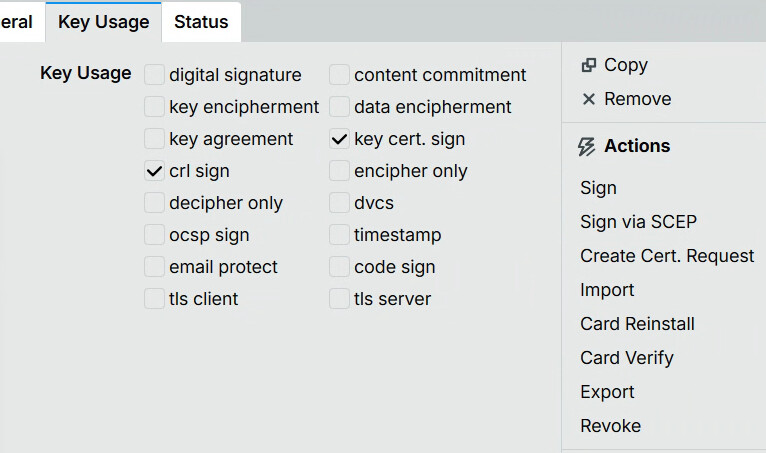Screen dimensions: 766x453
Task: Click Create Cert. Request action
Action: click(667, 256)
